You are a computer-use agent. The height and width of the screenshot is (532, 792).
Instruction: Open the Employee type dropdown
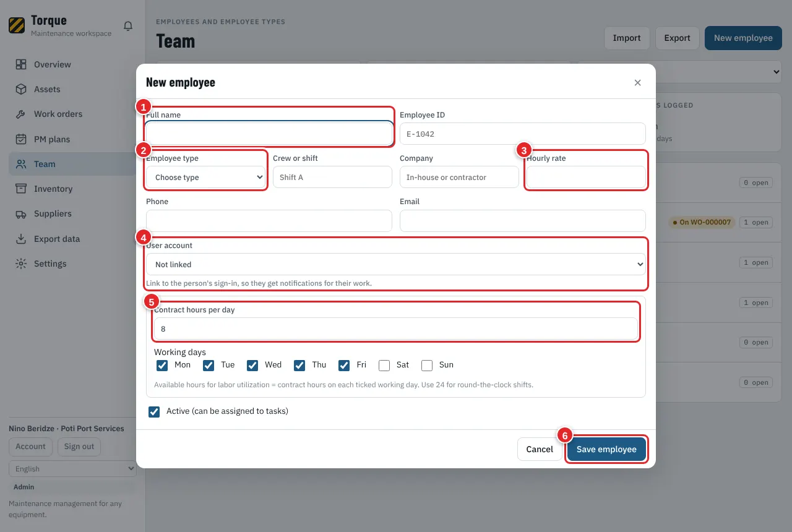pyautogui.click(x=207, y=177)
